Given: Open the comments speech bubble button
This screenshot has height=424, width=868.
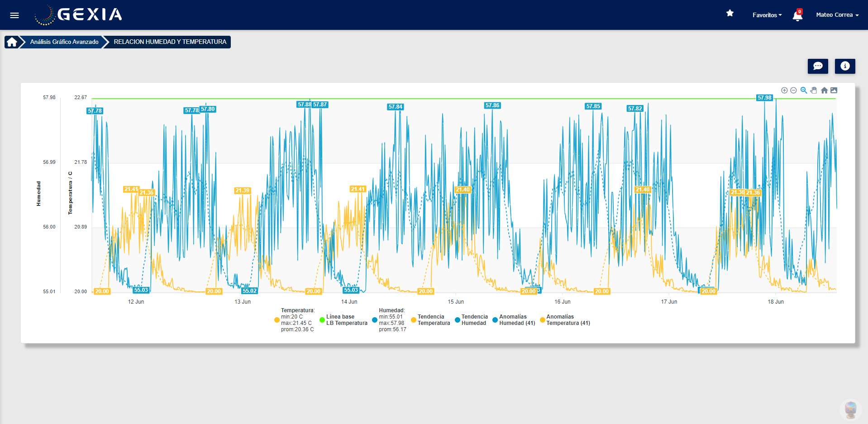Looking at the screenshot, I should [x=818, y=66].
